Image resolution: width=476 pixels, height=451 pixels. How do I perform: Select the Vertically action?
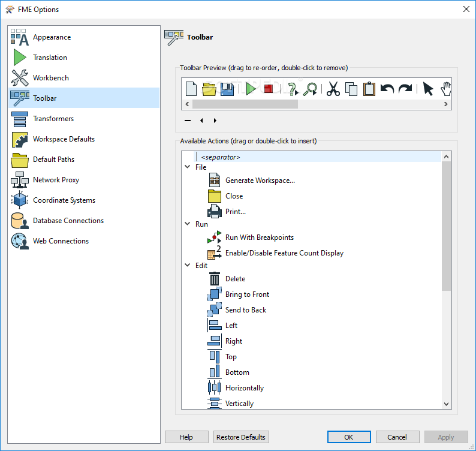pos(239,403)
